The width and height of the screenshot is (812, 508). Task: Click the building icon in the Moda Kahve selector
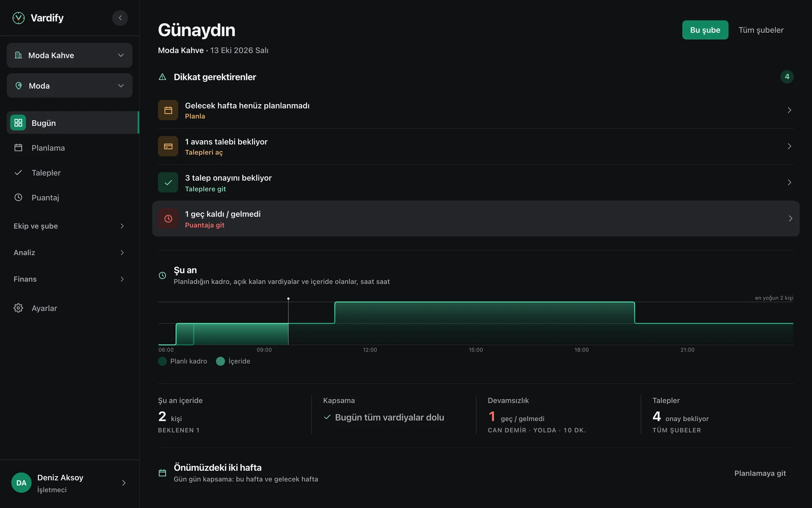[18, 55]
